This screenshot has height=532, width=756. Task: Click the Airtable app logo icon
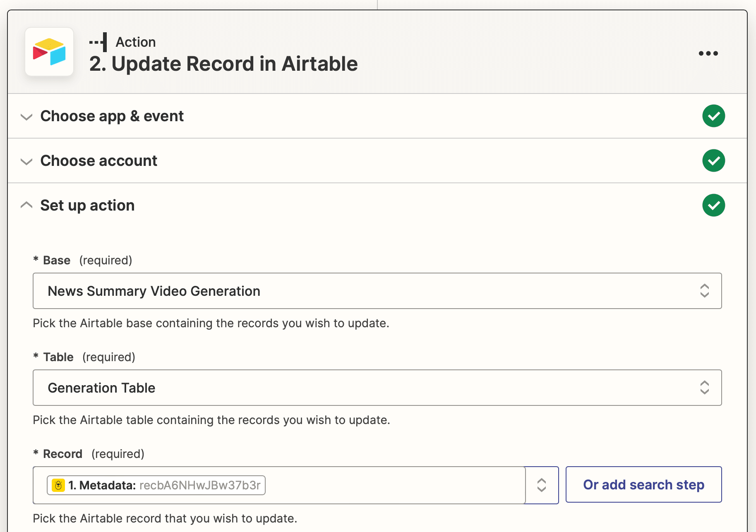tap(49, 52)
